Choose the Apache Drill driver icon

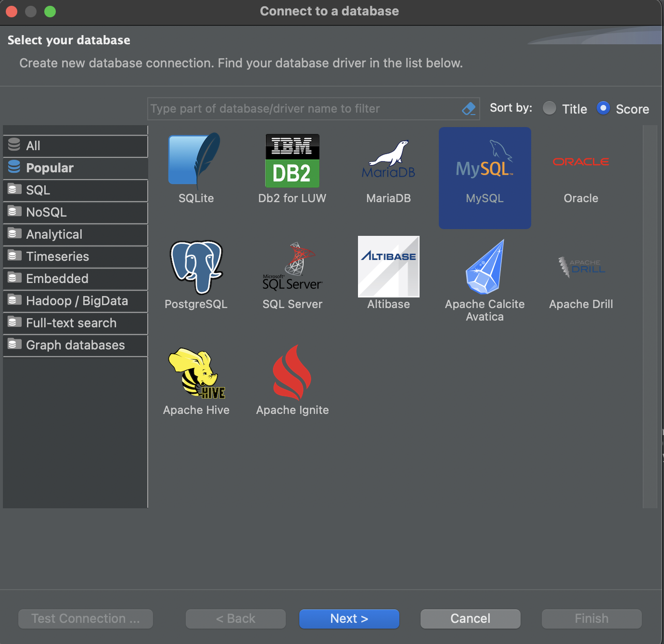pos(581,267)
